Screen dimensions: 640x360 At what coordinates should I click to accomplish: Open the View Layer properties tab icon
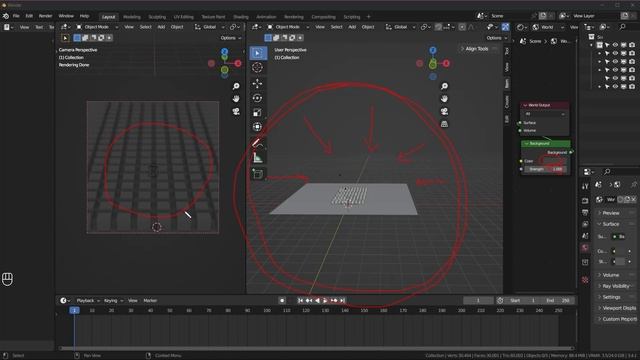[585, 224]
